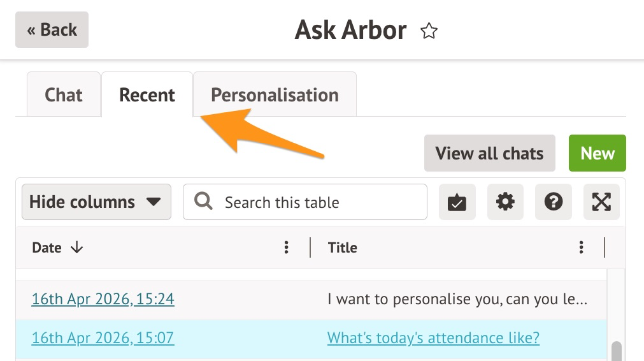
Task: Open the Personalisation tab
Action: point(275,95)
